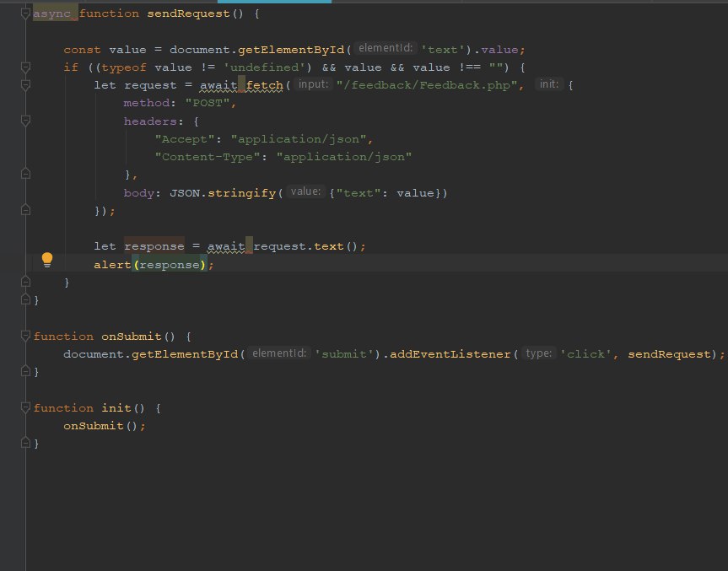
Task: Click the fetch function call
Action: click(265, 85)
